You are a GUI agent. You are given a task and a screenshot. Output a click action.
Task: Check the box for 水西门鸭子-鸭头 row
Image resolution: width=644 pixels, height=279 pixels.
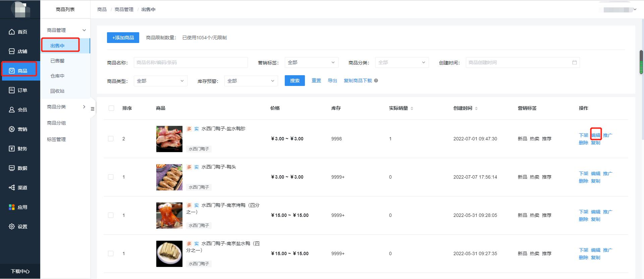point(111,177)
